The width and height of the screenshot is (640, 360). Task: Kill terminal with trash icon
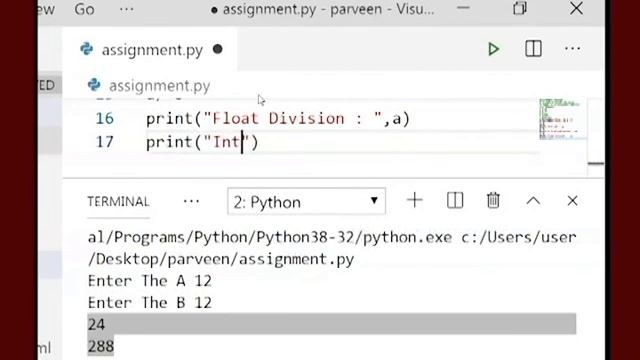493,200
